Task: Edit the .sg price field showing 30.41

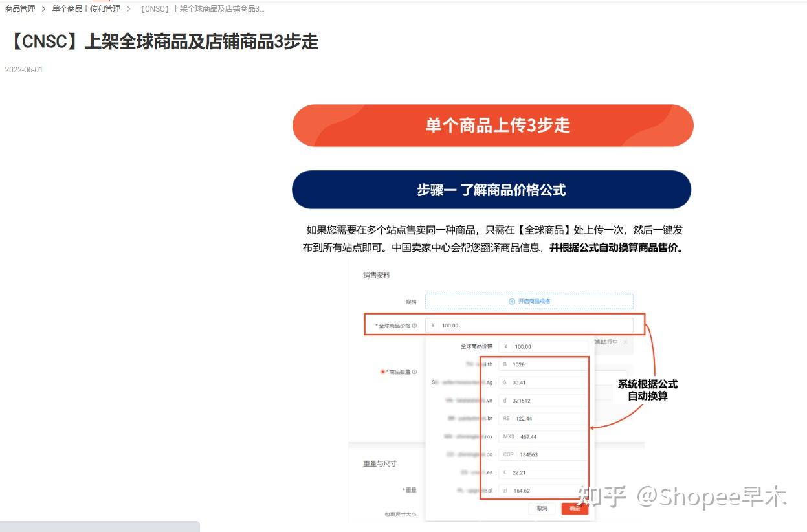Action: click(x=543, y=382)
